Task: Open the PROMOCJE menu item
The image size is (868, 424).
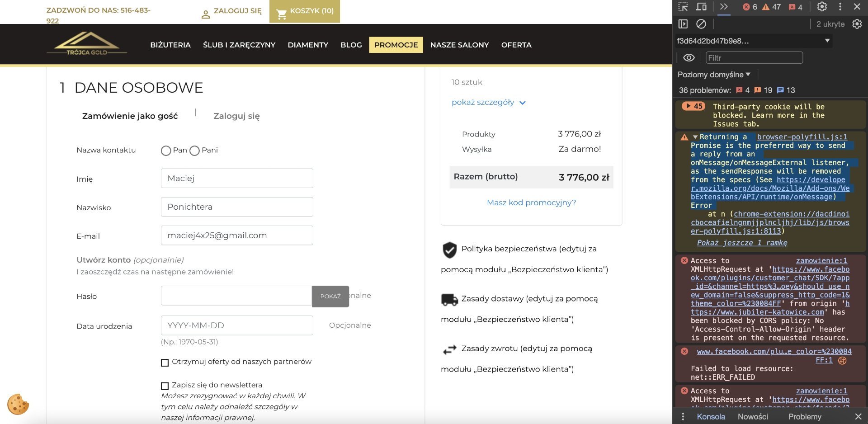Action: tap(396, 45)
